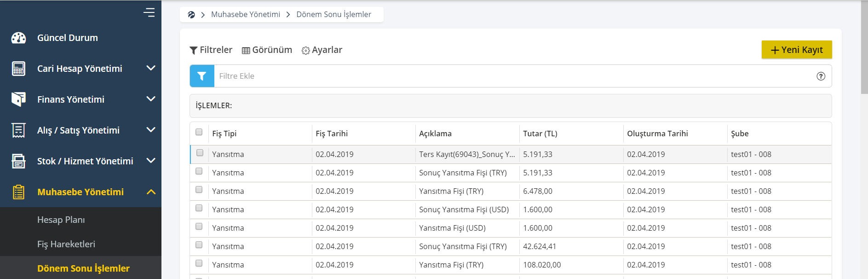The image size is (868, 279).
Task: Create a new record with Yeni Kayıt
Action: pyautogui.click(x=797, y=50)
